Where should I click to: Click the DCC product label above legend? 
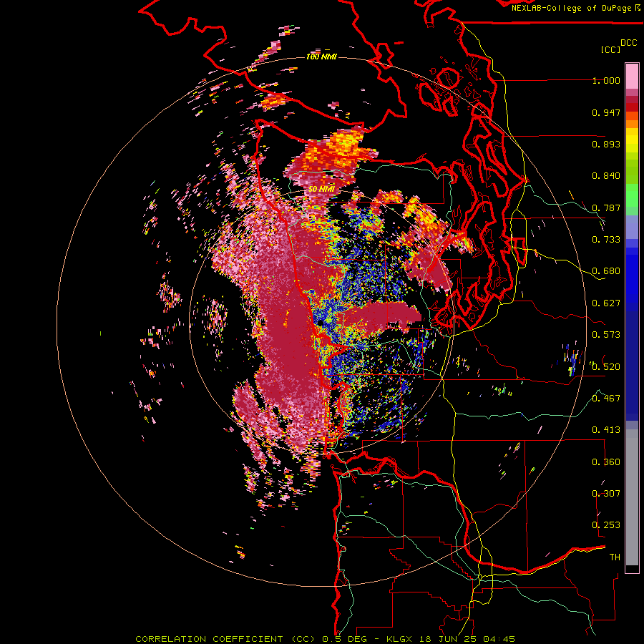click(629, 43)
